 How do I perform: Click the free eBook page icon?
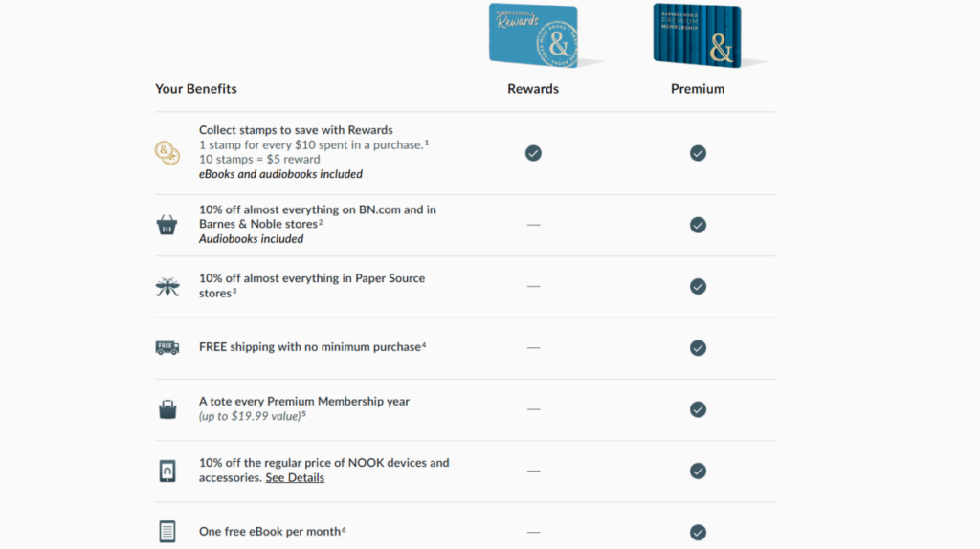(167, 532)
